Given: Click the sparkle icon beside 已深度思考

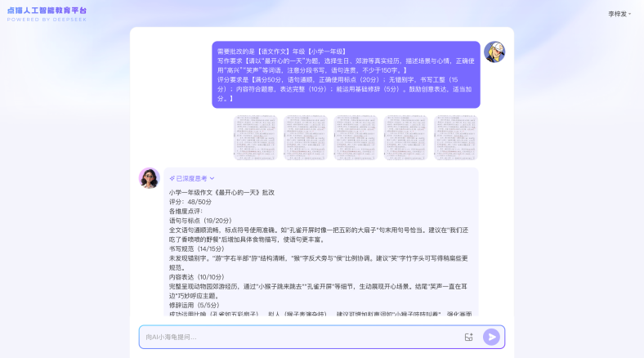Looking at the screenshot, I should tap(172, 178).
